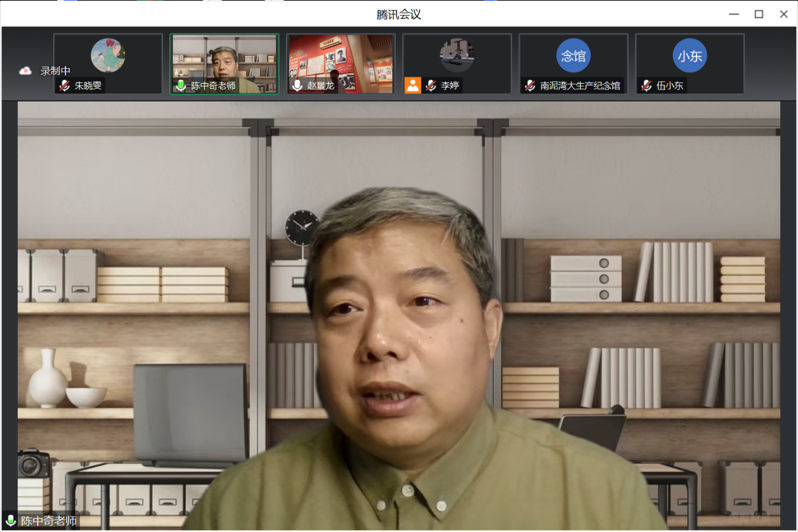Click the 小东 blue avatar circle

[x=690, y=56]
